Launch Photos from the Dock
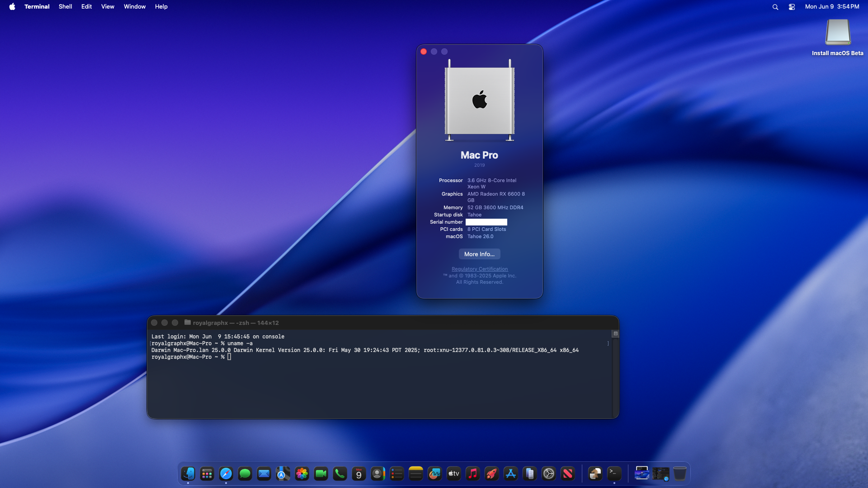The image size is (868, 488). coord(302,474)
